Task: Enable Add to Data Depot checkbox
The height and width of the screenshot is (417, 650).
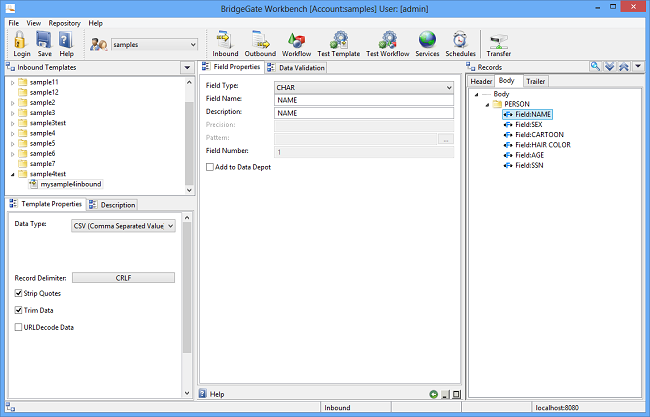Action: (210, 167)
